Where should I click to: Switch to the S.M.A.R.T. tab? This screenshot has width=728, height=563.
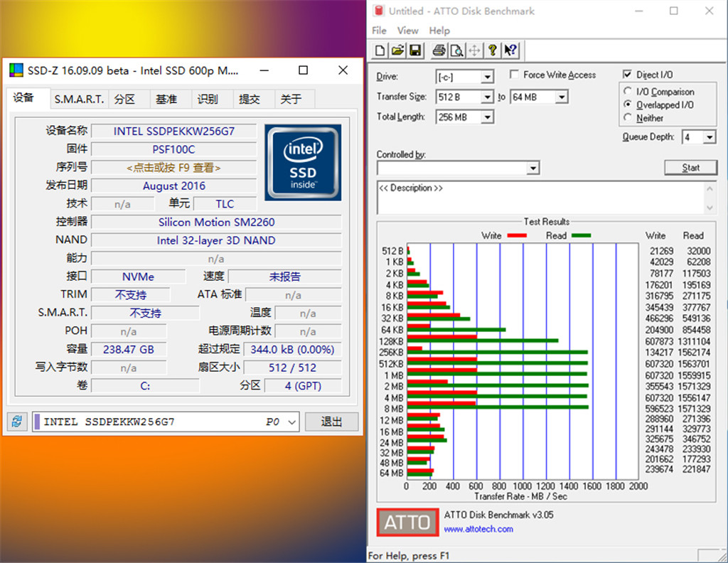(78, 100)
